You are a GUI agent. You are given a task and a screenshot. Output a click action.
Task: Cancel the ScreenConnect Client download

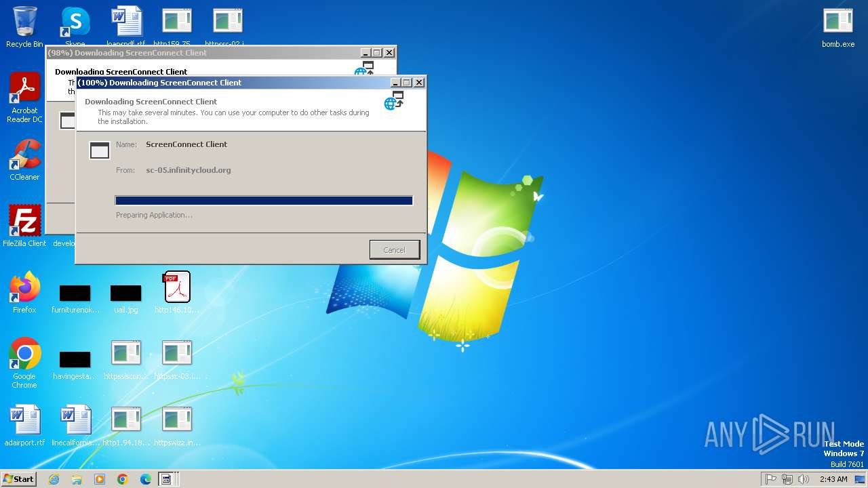pyautogui.click(x=395, y=249)
